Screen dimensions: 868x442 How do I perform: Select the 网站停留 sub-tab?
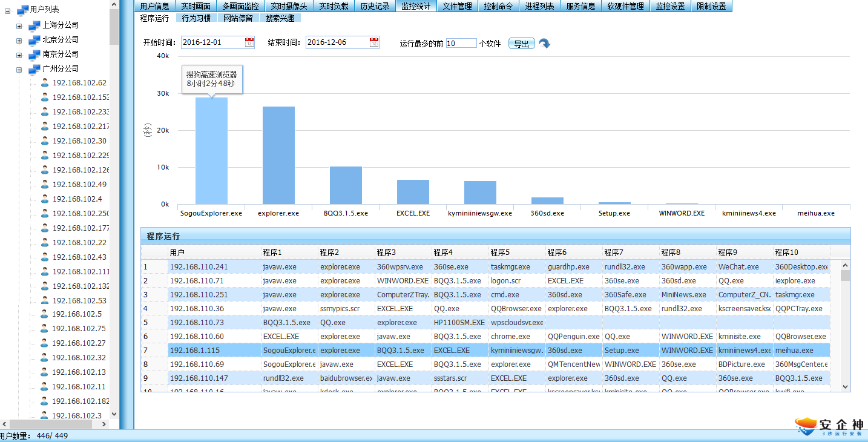tap(238, 18)
